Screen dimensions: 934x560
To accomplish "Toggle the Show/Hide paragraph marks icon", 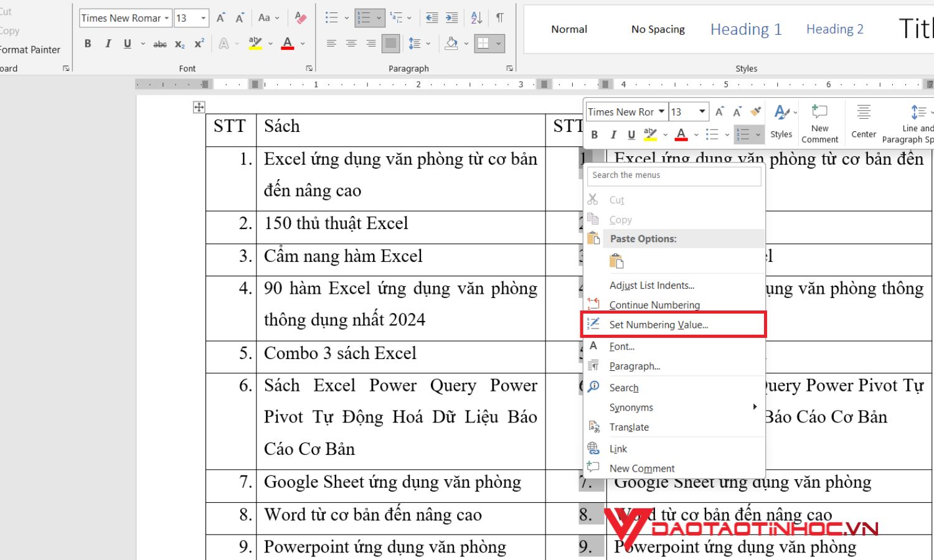I will pos(499,18).
